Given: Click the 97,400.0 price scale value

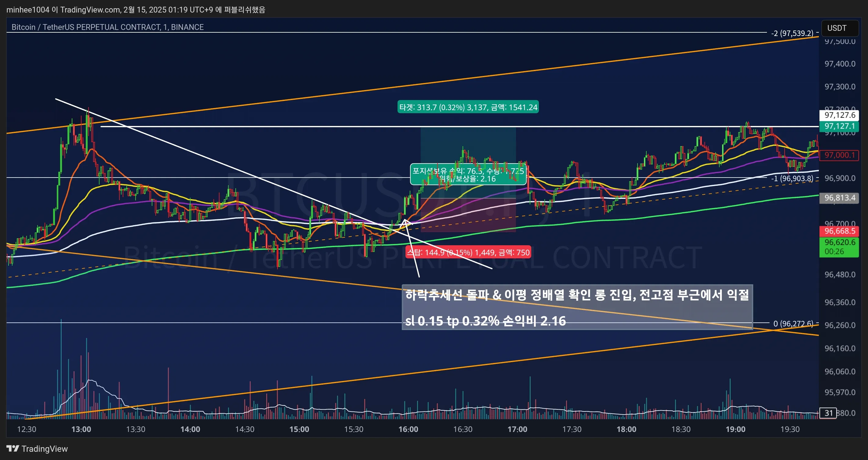Looking at the screenshot, I should tap(840, 64).
